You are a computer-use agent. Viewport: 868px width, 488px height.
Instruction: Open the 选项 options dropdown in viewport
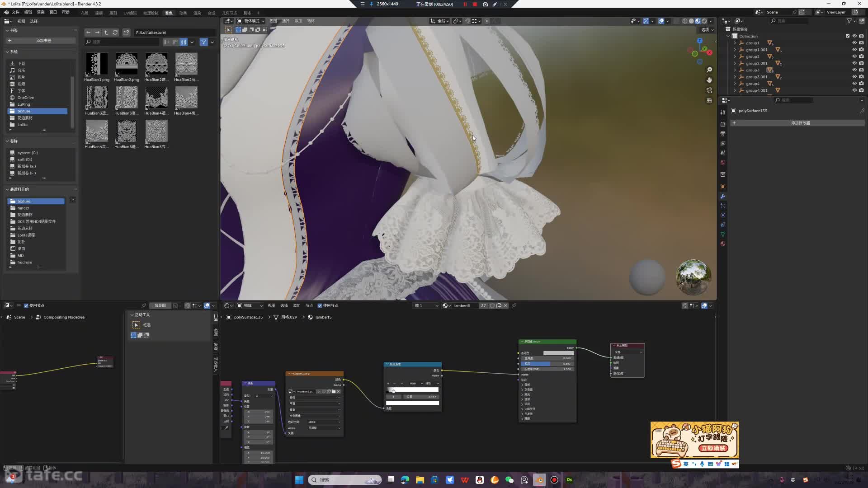pos(707,30)
